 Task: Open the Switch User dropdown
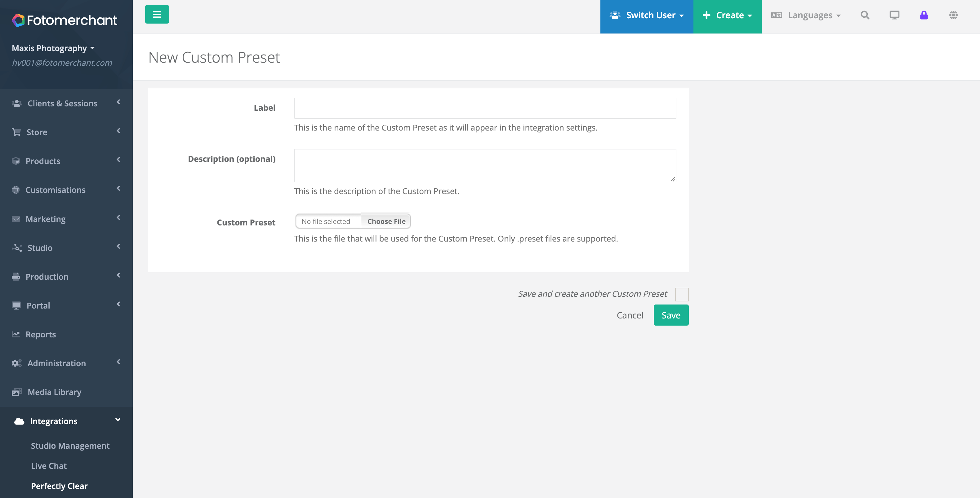click(646, 16)
